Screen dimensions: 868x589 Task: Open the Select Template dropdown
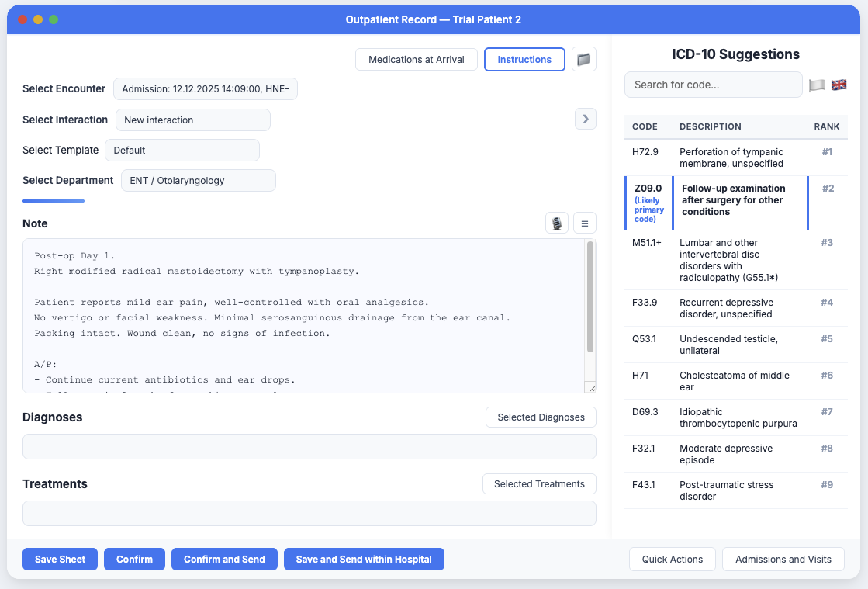[182, 150]
